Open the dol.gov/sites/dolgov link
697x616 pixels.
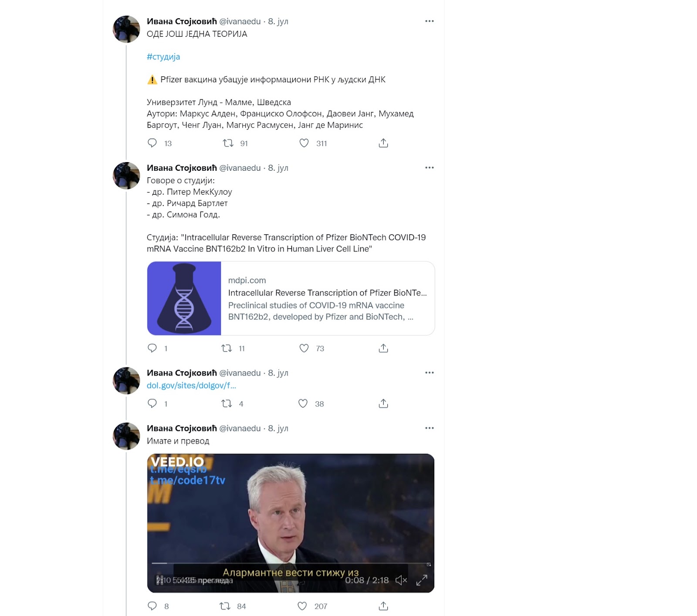pyautogui.click(x=191, y=386)
